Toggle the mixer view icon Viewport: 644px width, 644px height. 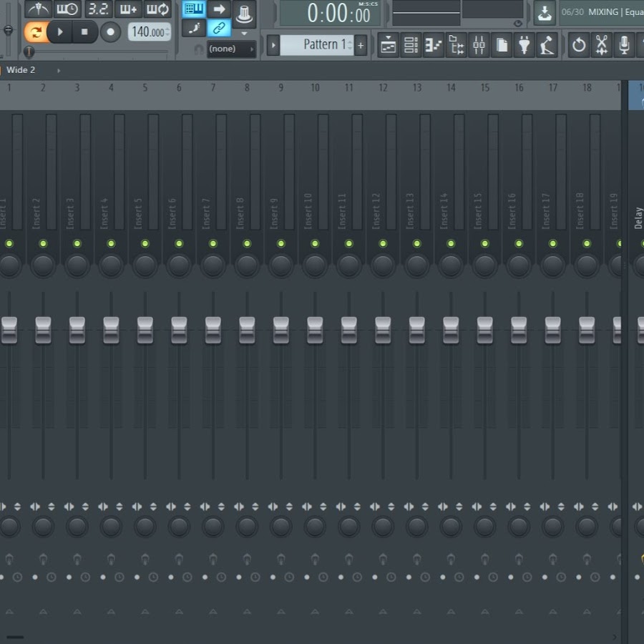(x=479, y=45)
